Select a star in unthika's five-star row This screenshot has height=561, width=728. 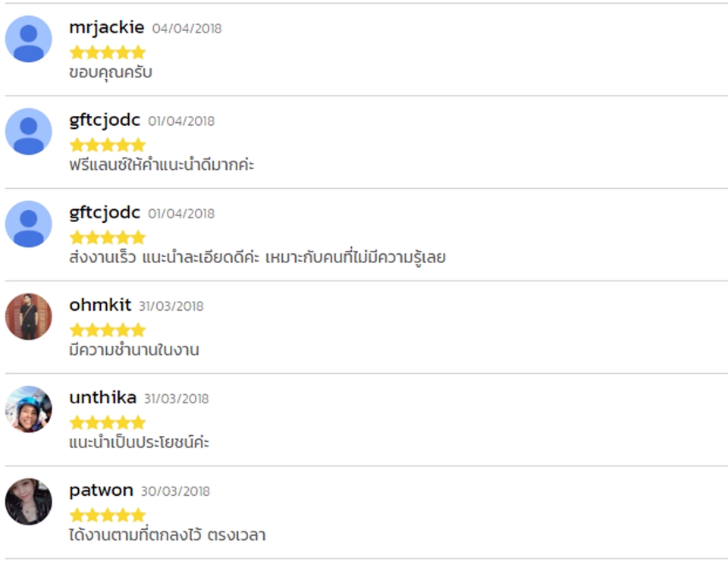tap(107, 422)
